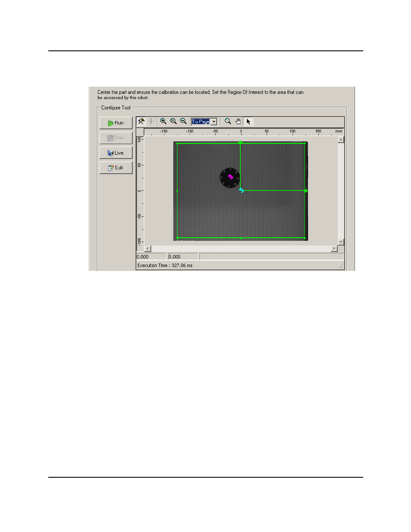The height and width of the screenshot is (532, 411).
Task: Click the vertical scrollbar down arrow
Action: click(x=341, y=242)
